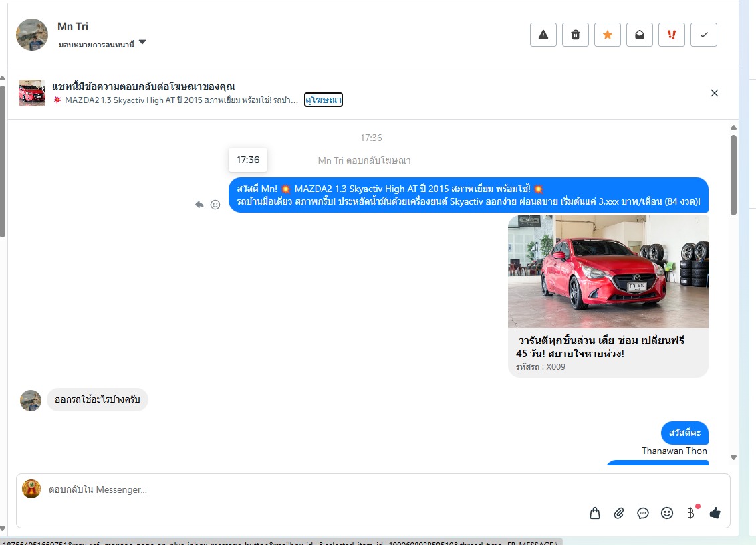The width and height of the screenshot is (756, 545).
Task: Mark the conversation done with checkmark
Action: tap(703, 35)
